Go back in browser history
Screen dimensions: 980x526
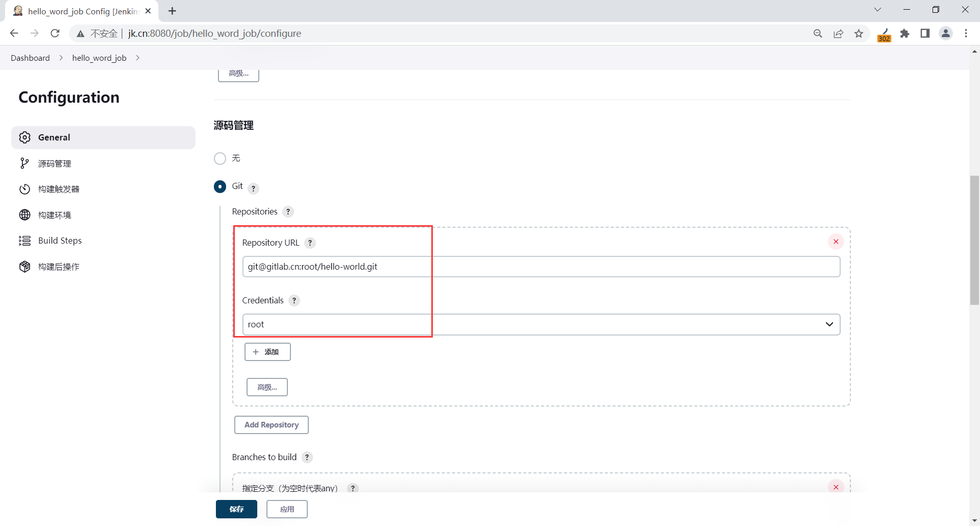click(x=14, y=33)
